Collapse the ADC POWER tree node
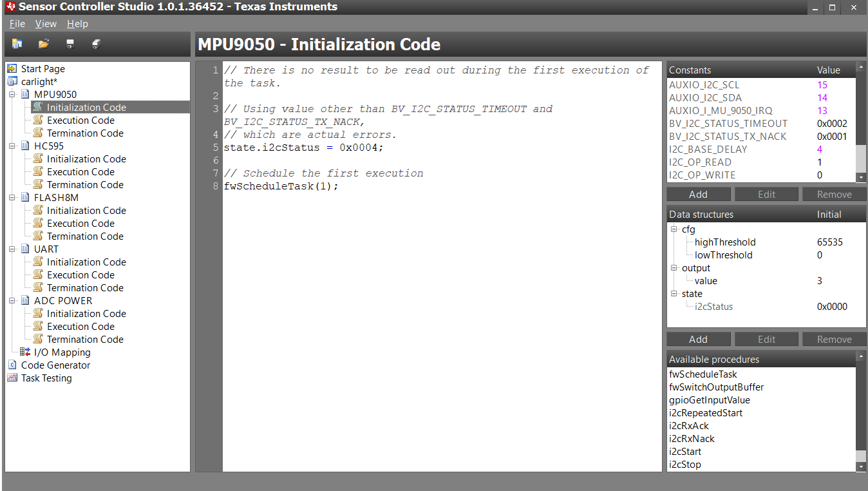 12,301
